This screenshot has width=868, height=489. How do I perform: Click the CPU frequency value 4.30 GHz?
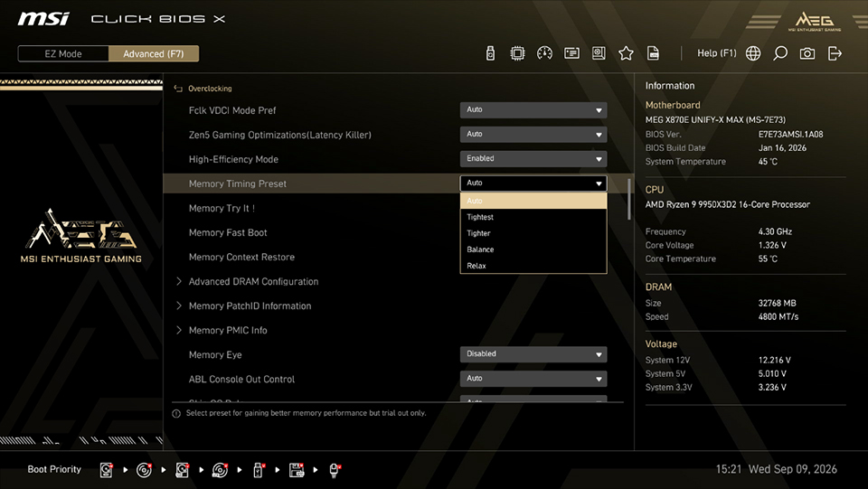point(775,231)
